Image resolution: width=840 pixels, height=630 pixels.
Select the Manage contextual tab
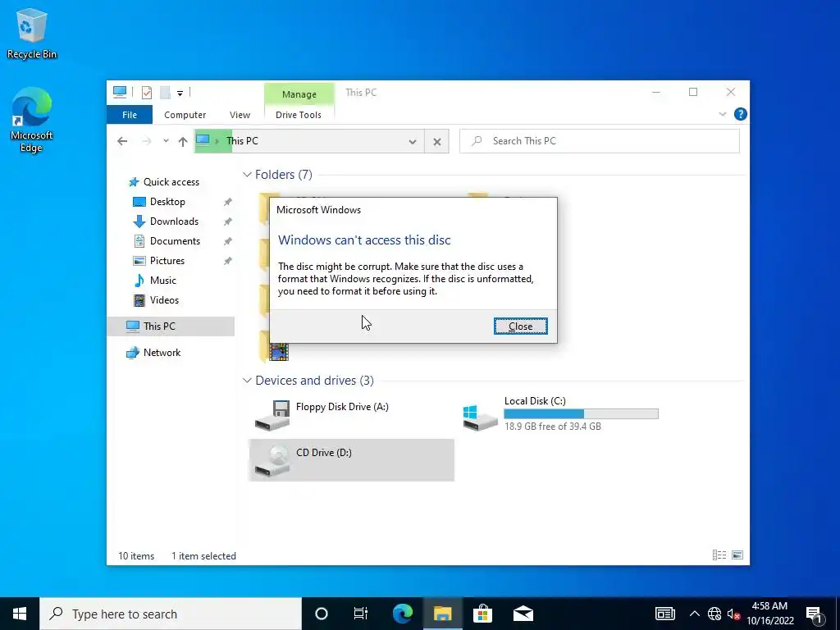tap(299, 94)
